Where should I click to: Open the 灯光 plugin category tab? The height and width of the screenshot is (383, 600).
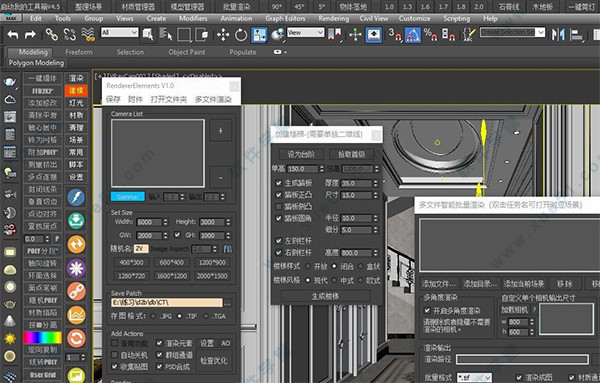(x=76, y=103)
